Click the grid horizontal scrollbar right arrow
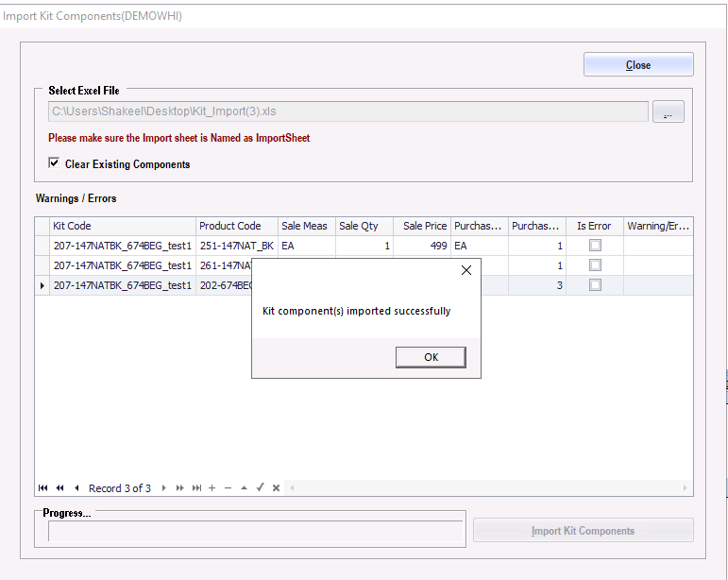Screen dimensions: 728x580 tap(686, 488)
